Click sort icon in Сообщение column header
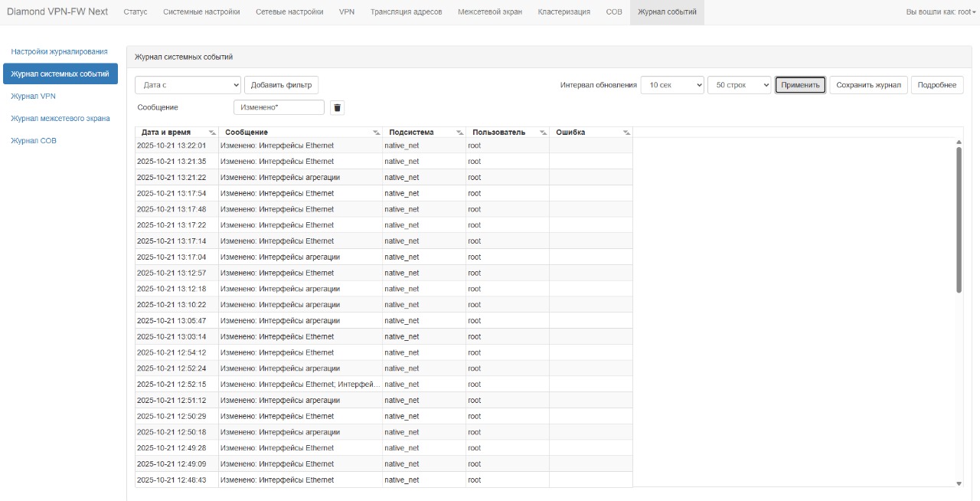The image size is (980, 501). [376, 133]
